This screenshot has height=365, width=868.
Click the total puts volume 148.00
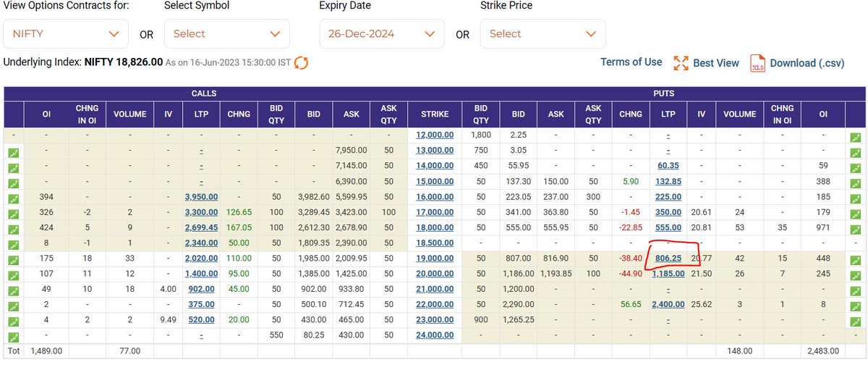[739, 351]
